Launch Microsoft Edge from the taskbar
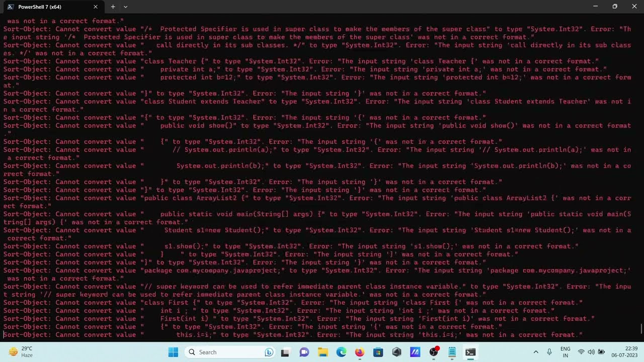 [341, 352]
